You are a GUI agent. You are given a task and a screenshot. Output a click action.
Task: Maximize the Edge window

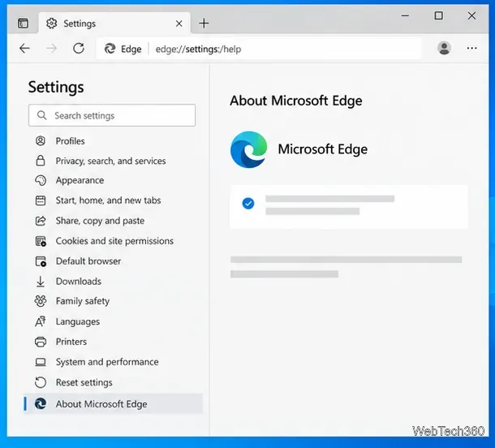coord(438,15)
